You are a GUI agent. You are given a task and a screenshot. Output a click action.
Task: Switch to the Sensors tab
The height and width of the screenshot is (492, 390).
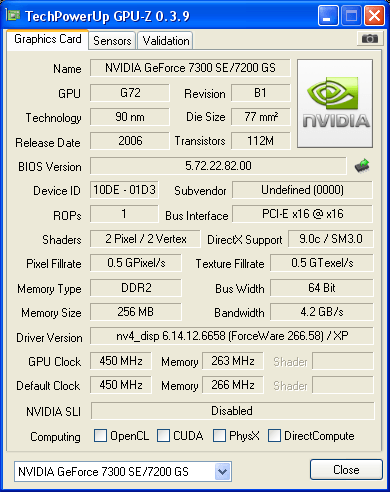click(112, 41)
